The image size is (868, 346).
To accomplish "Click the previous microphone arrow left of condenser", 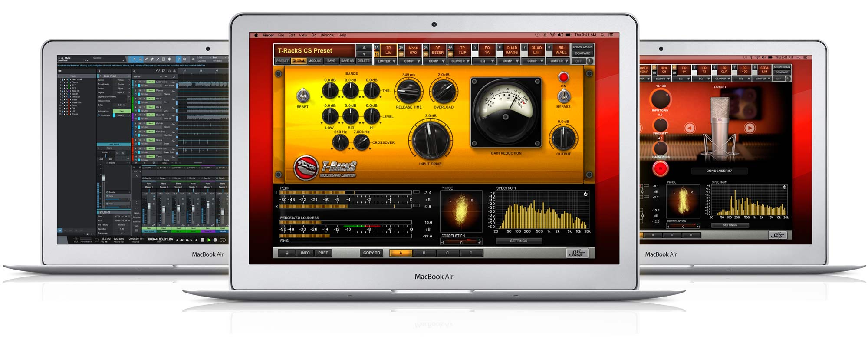I will (x=689, y=128).
